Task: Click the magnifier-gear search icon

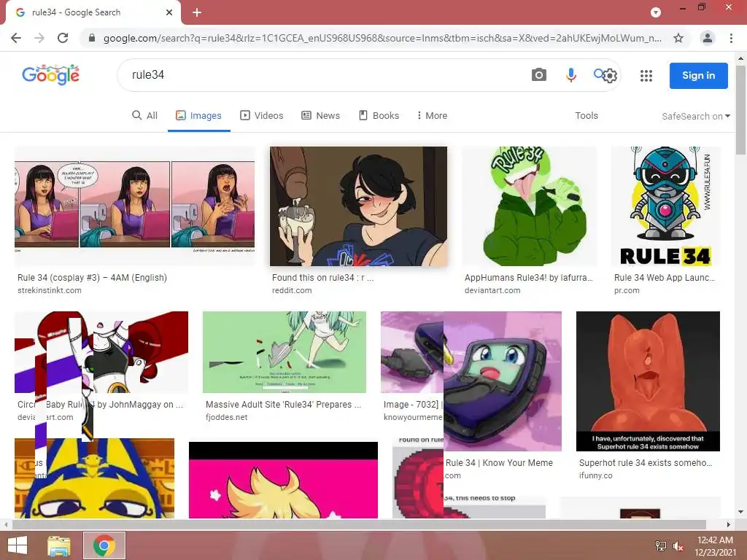Action: pyautogui.click(x=605, y=75)
